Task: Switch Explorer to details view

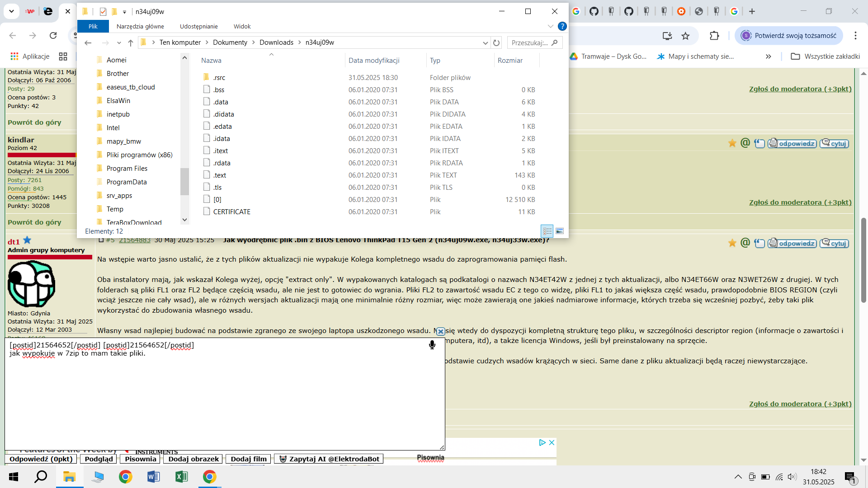Action: click(x=547, y=231)
